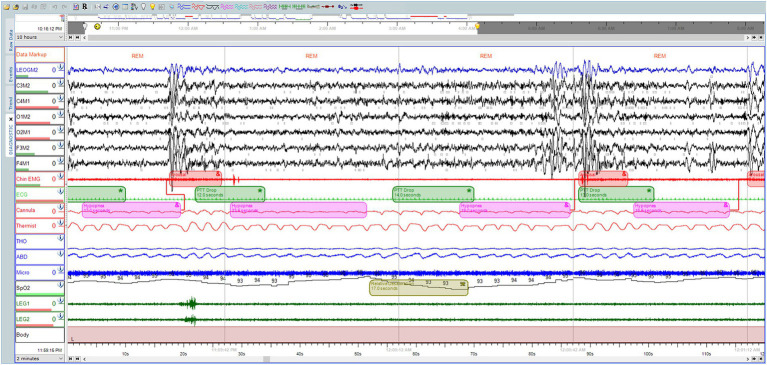
Task: Click the bold R report icon
Action: (x=85, y=7)
